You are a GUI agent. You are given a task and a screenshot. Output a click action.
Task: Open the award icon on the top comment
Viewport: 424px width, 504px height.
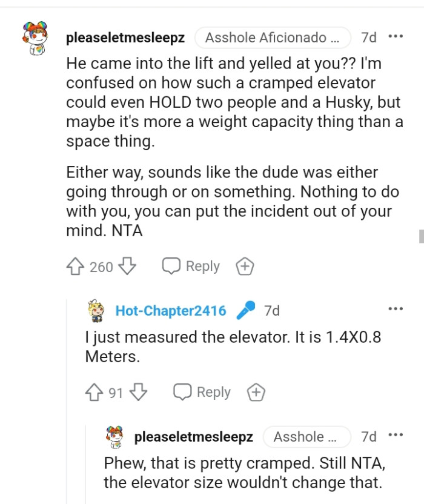tap(245, 266)
